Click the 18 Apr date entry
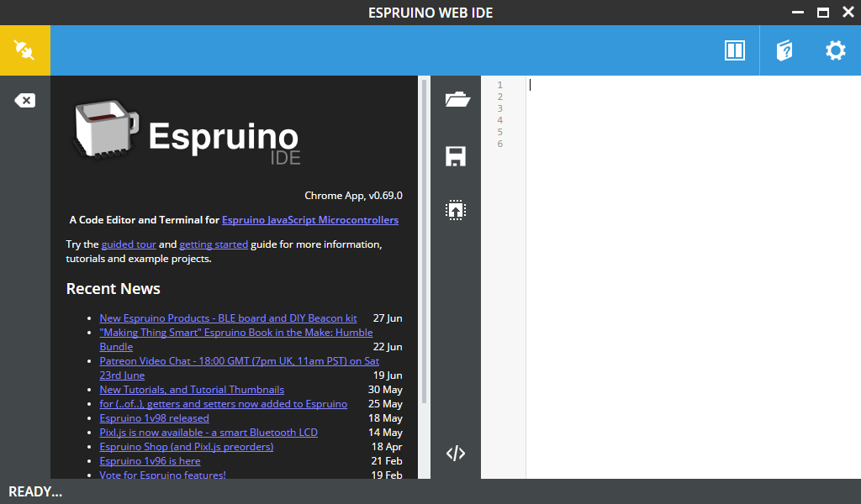The height and width of the screenshot is (504, 861). coord(387,446)
